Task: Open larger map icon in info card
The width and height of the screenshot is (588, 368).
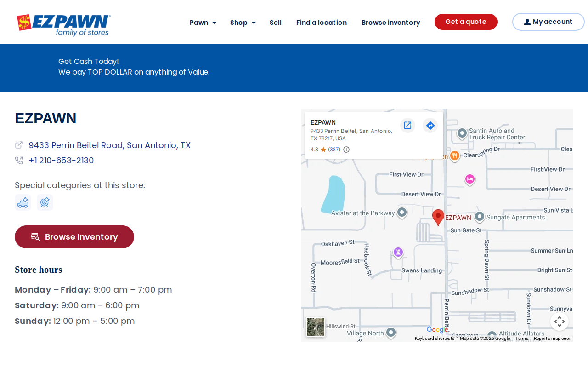Action: pos(407,125)
